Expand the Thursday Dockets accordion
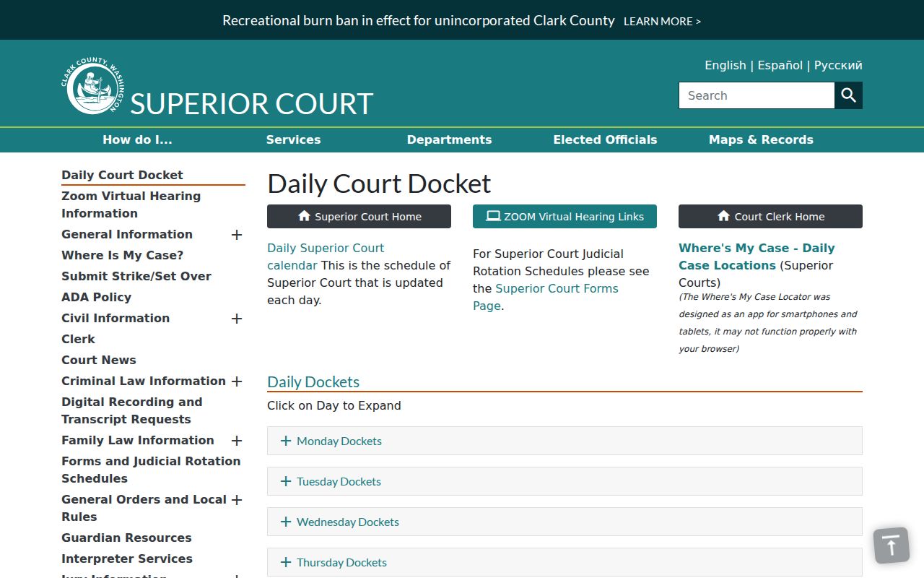The image size is (924, 578). click(565, 562)
